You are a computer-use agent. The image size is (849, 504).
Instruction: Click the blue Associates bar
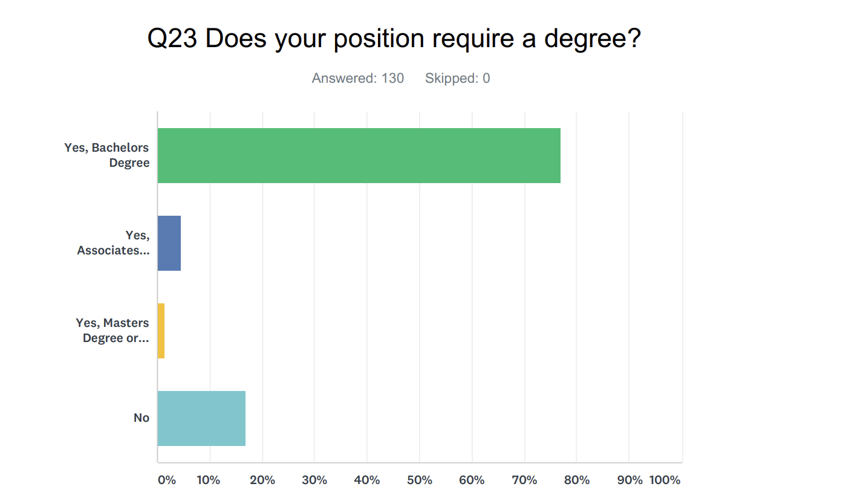click(169, 243)
